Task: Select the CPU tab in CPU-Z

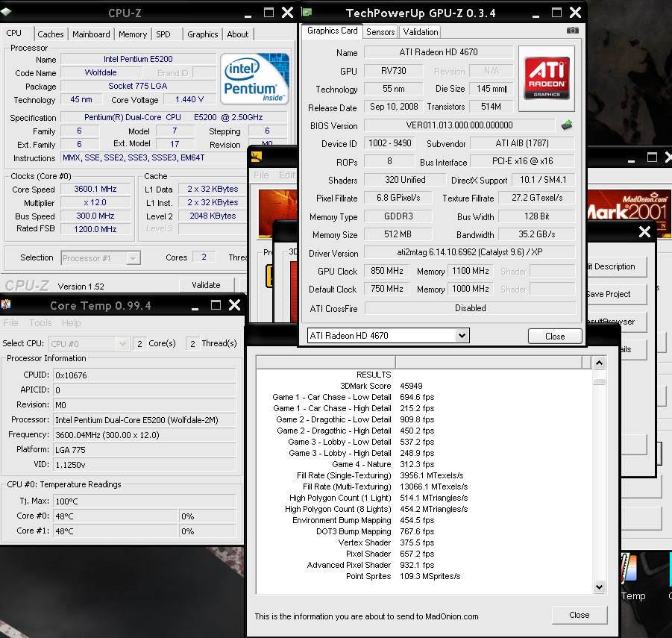Action: point(13,33)
